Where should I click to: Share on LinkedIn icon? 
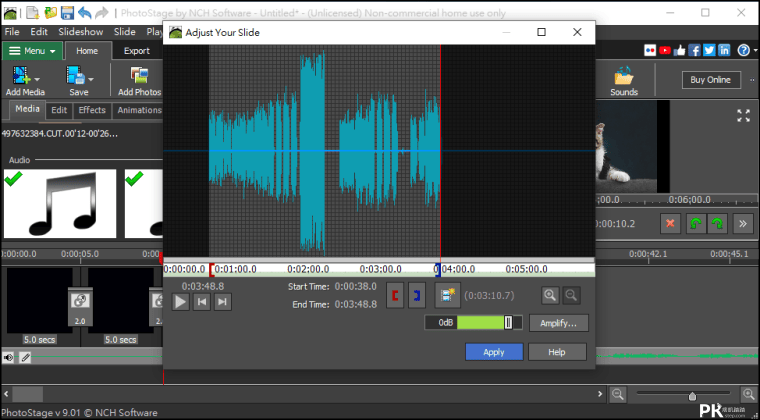(724, 50)
